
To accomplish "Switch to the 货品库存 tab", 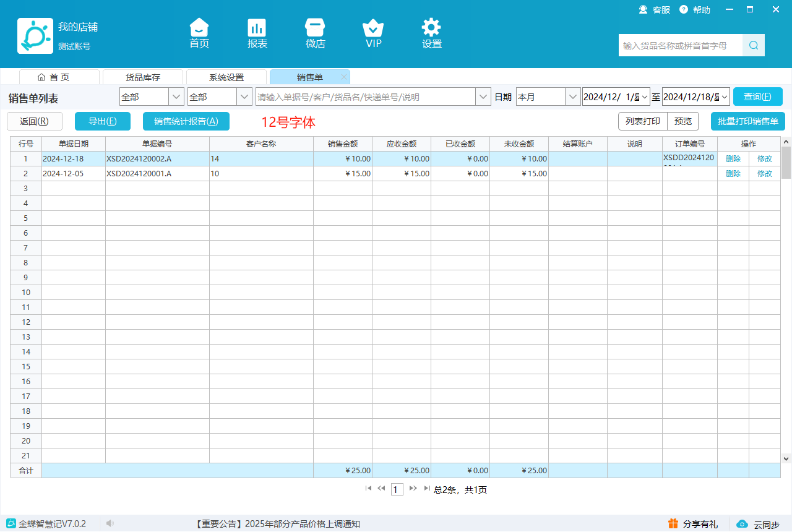I will (x=143, y=77).
